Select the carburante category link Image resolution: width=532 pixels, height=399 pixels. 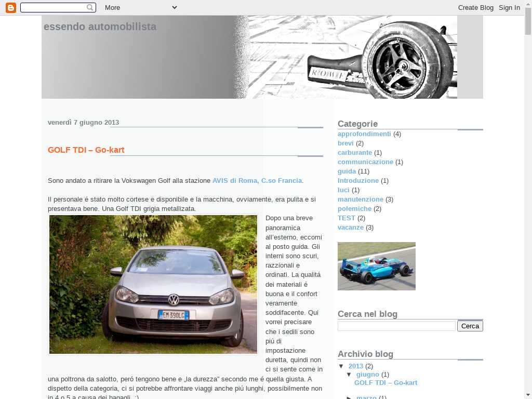click(x=355, y=153)
